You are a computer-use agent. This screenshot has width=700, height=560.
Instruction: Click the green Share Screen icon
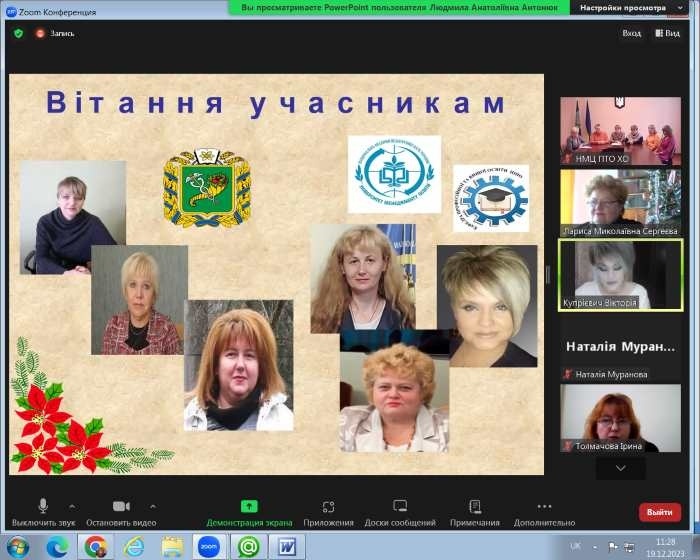(x=249, y=506)
